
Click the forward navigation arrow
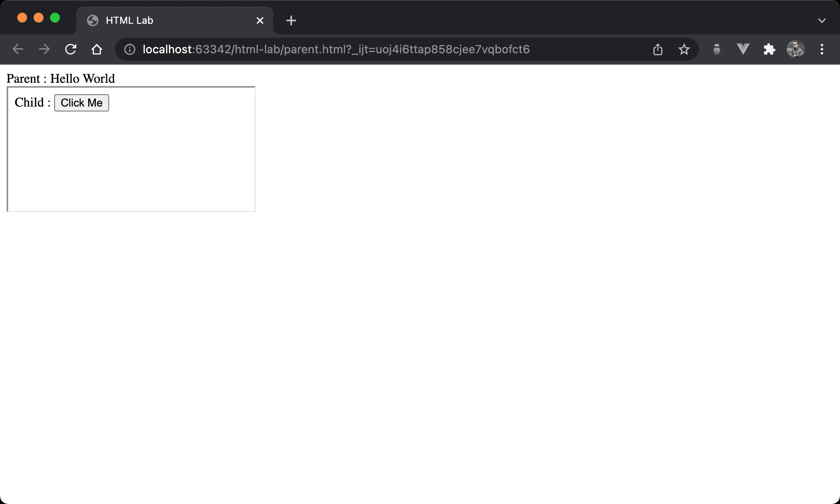pos(44,50)
